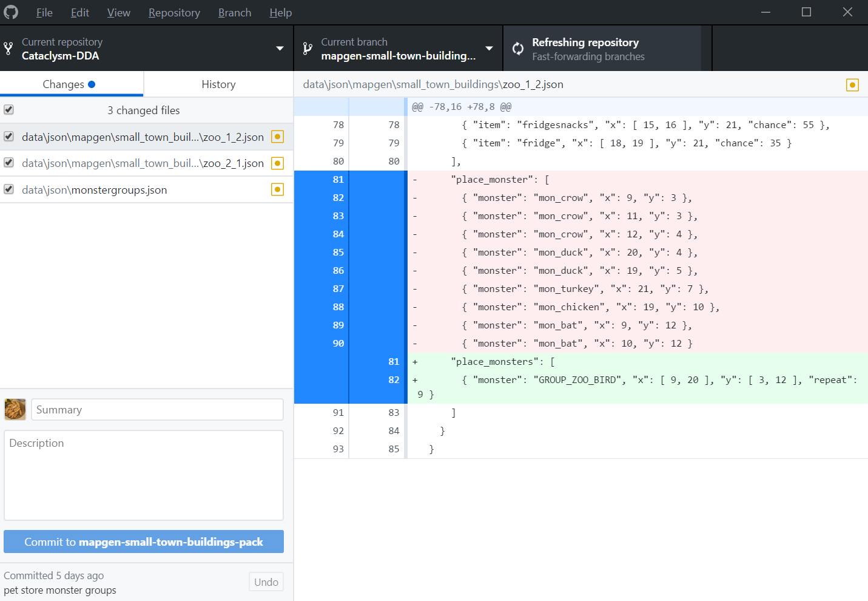Click the Undo last commit button

click(266, 582)
